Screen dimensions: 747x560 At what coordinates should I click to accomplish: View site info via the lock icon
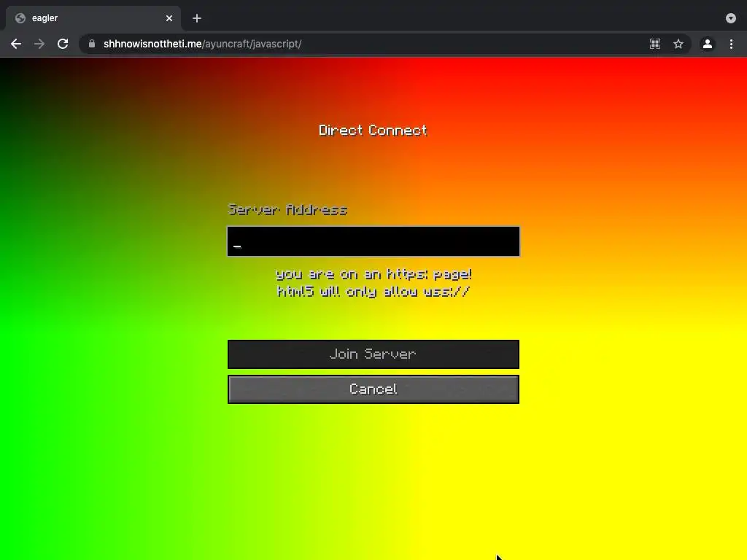tap(92, 44)
